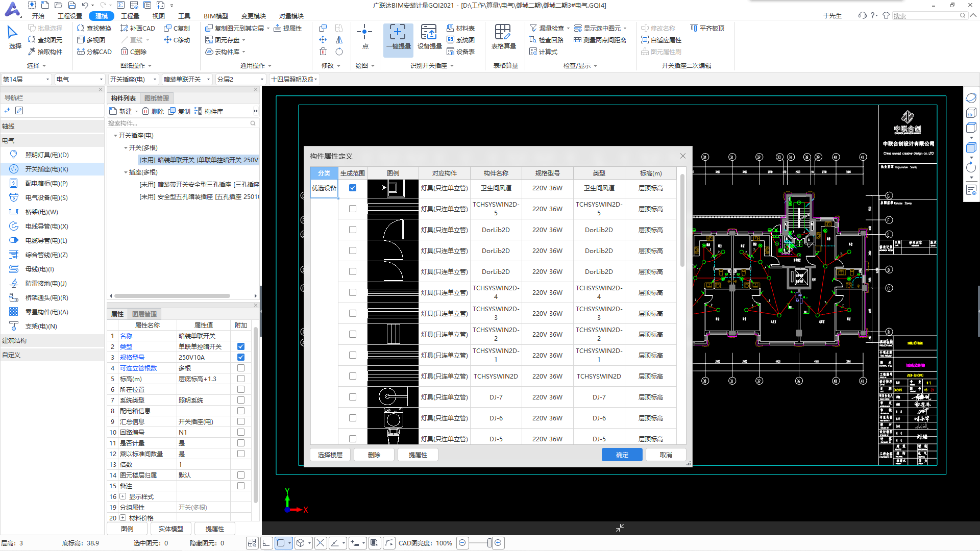Toggle 附加 checkbox for 规格型号 property
The width and height of the screenshot is (980, 551).
pos(241,357)
